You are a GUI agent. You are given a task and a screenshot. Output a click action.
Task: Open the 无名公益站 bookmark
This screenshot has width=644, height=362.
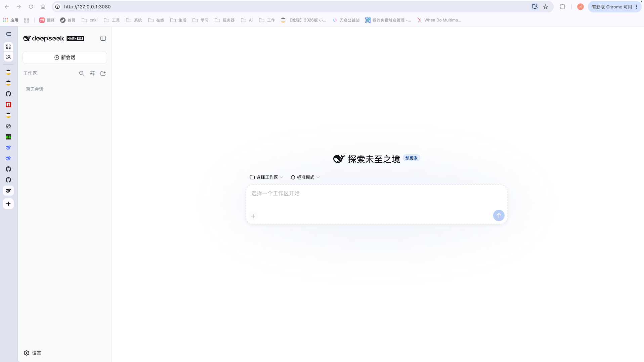pyautogui.click(x=346, y=20)
